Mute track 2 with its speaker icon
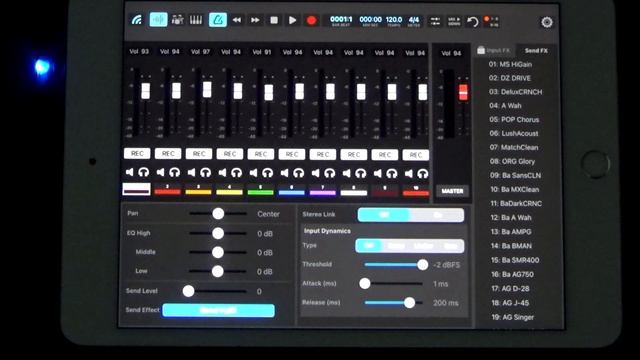This screenshot has width=640, height=360. coord(160,172)
